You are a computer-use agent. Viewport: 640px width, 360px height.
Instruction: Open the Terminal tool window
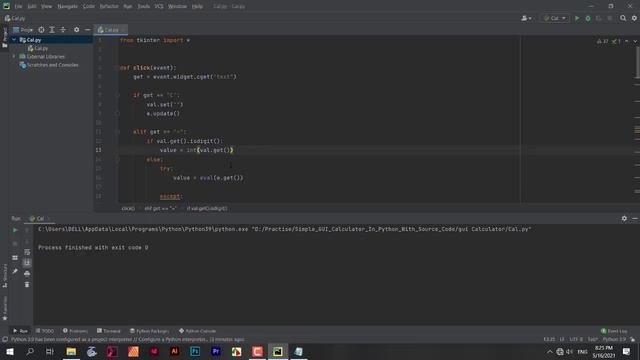(109, 331)
